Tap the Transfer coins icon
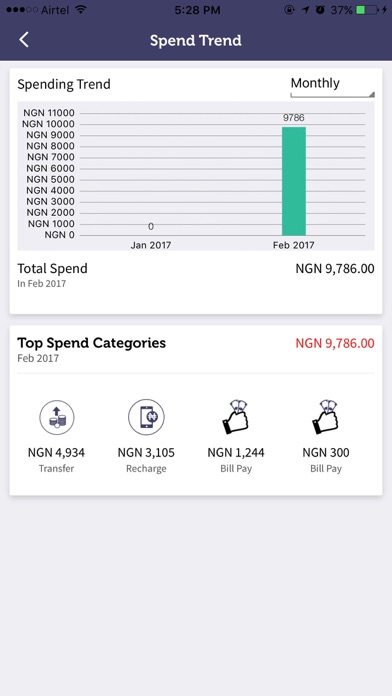 [x=57, y=417]
